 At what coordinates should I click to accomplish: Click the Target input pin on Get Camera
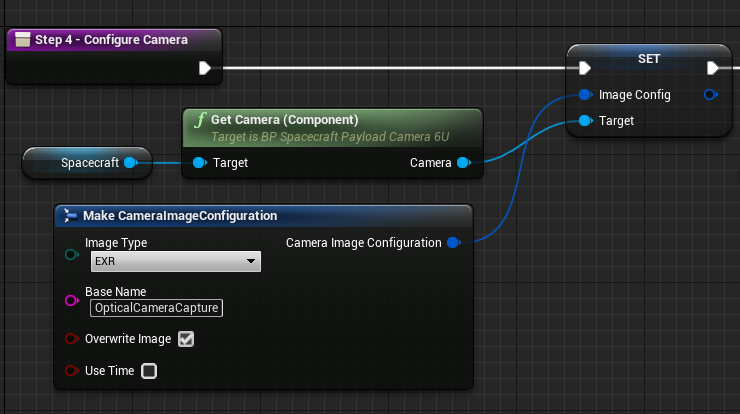(x=199, y=163)
